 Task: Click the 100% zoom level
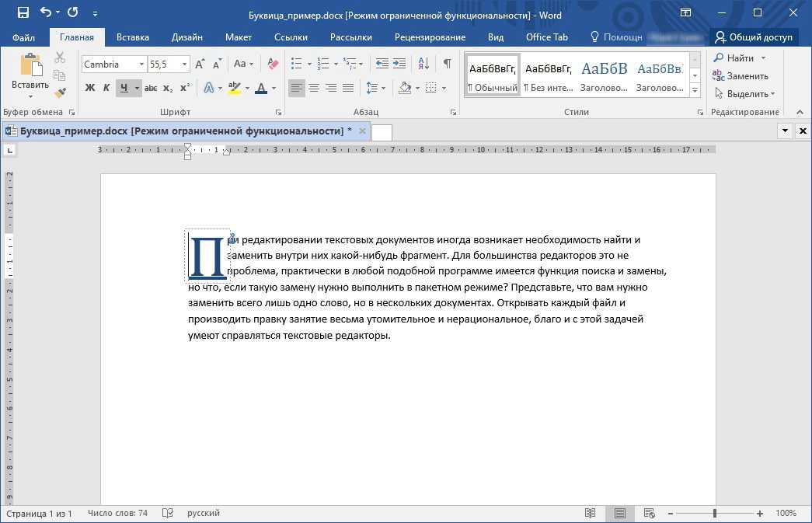point(786,513)
